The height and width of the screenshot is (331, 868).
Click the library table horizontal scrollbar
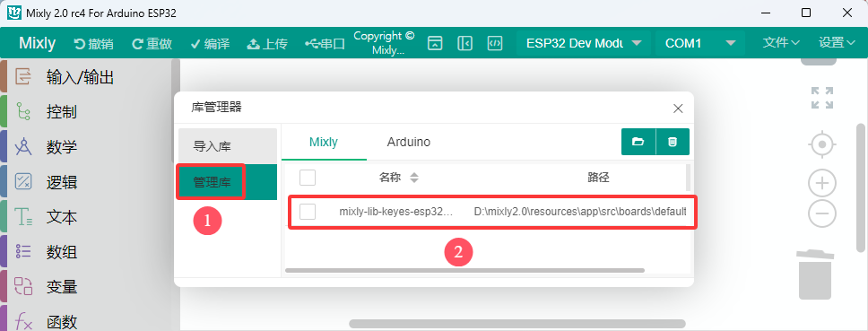coord(465,271)
